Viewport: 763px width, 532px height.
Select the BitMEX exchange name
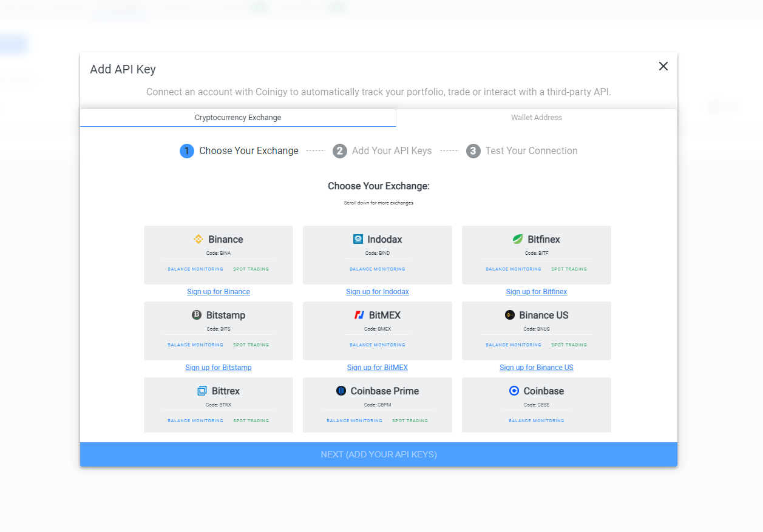[385, 315]
